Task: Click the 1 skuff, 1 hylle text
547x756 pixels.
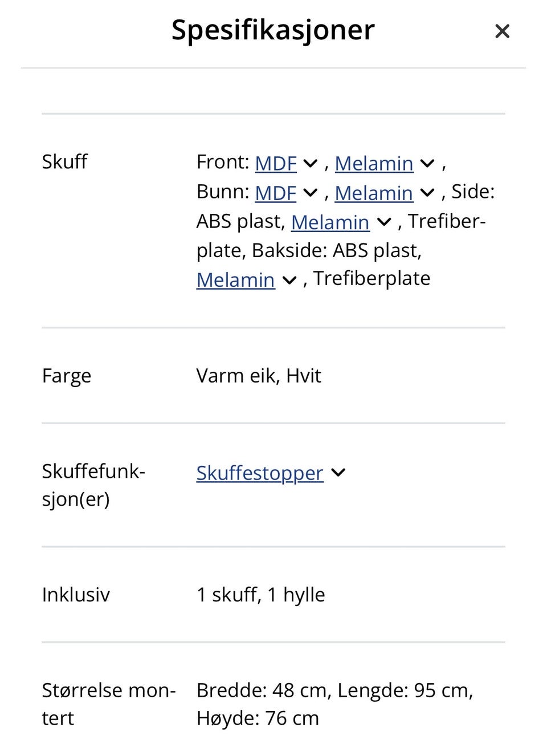Action: [260, 595]
